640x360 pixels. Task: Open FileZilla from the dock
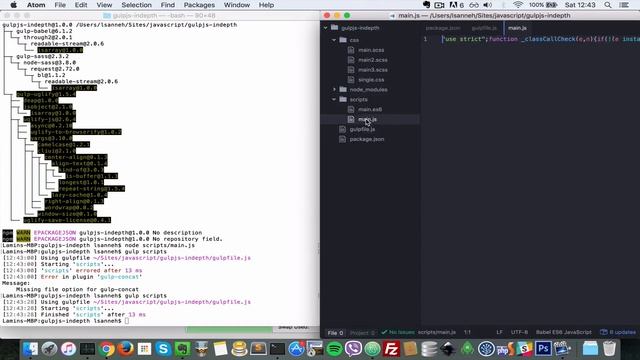point(391,349)
